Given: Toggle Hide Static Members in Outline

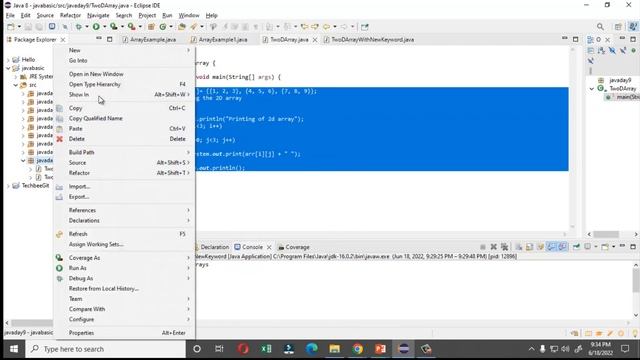Looking at the screenshot, I should 623,50.
